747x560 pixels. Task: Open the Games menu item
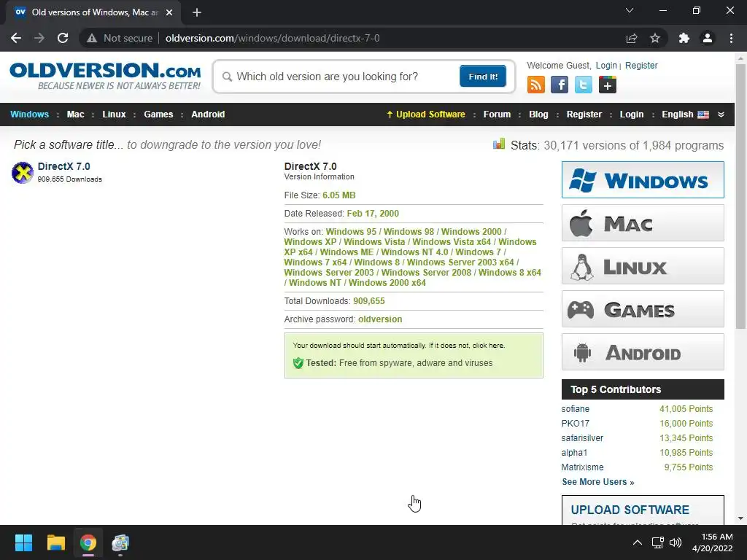coord(158,114)
